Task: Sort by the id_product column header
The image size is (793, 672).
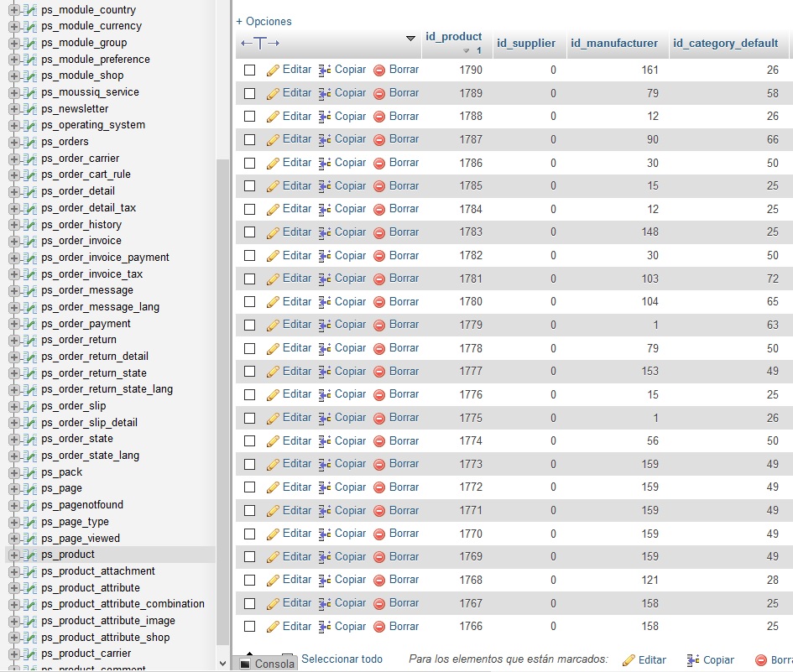Action: (454, 36)
